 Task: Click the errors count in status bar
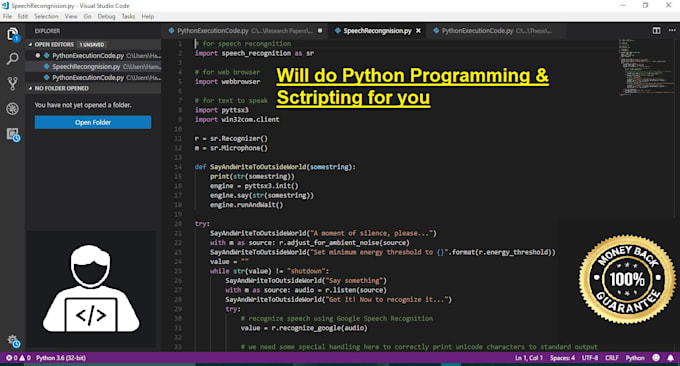click(12, 358)
